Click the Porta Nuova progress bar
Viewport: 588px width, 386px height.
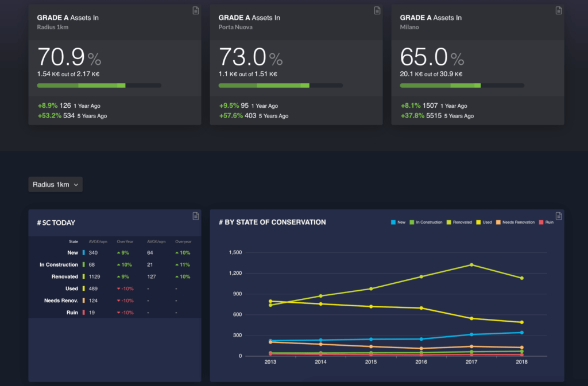pos(280,85)
